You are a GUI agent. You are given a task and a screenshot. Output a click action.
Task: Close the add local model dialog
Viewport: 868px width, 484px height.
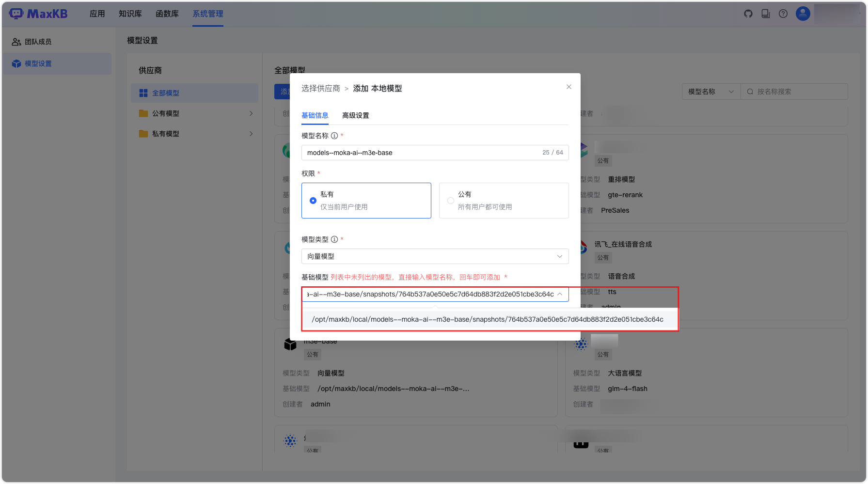pyautogui.click(x=569, y=87)
